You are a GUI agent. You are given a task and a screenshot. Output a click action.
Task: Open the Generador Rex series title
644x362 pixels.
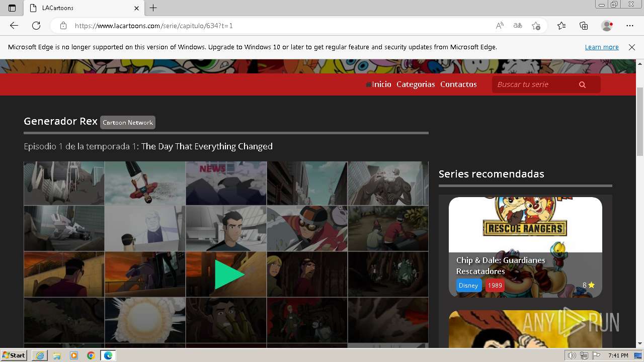point(60,121)
